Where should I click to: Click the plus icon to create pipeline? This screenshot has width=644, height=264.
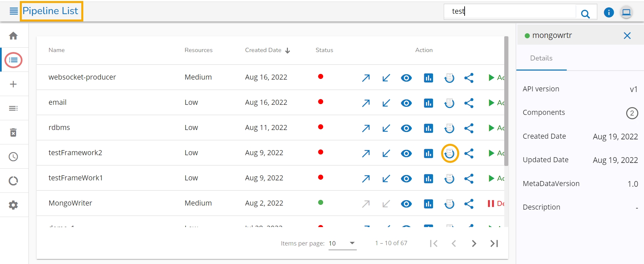coord(13,84)
